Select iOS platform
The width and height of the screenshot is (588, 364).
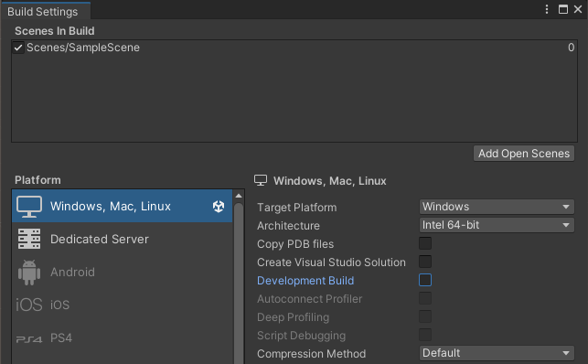coord(123,305)
